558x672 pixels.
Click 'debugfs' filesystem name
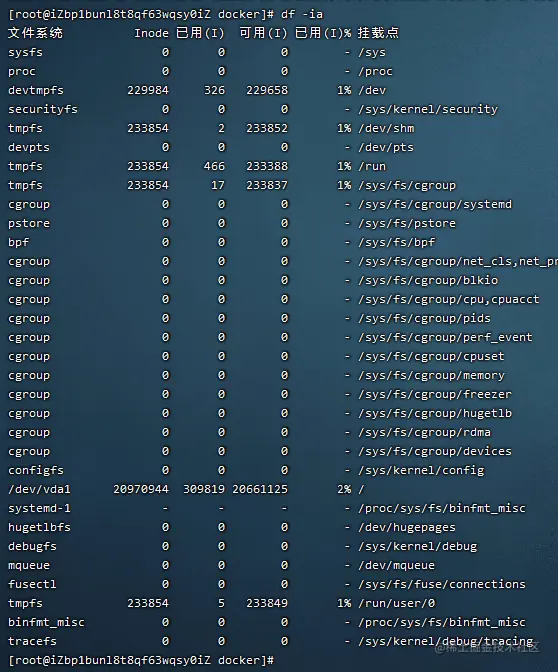tap(32, 546)
